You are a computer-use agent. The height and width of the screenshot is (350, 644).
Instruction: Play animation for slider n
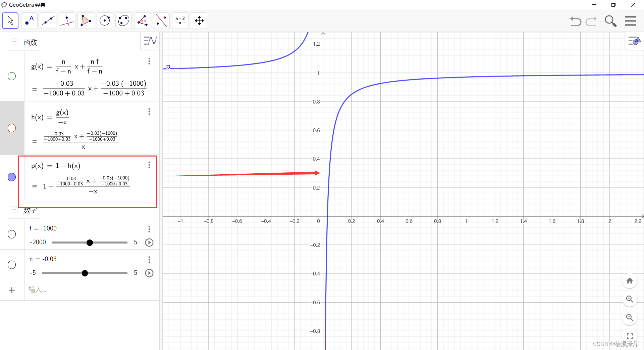(149, 273)
